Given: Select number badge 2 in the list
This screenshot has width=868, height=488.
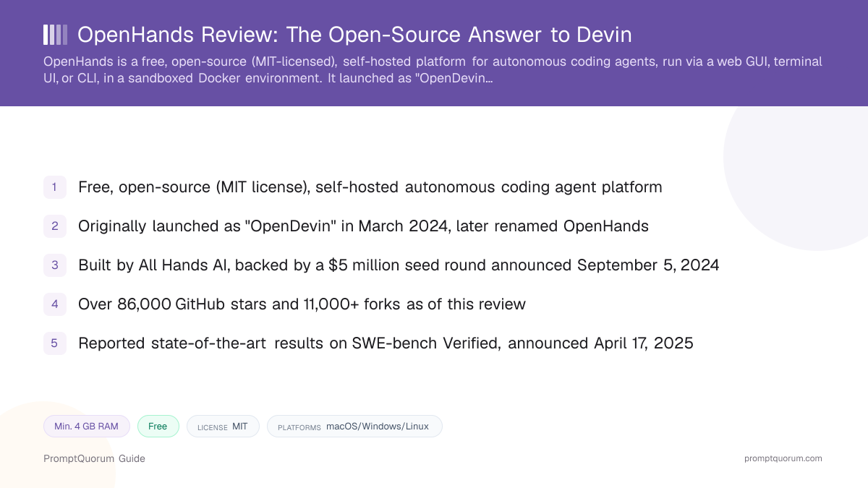Looking at the screenshot, I should (55, 226).
